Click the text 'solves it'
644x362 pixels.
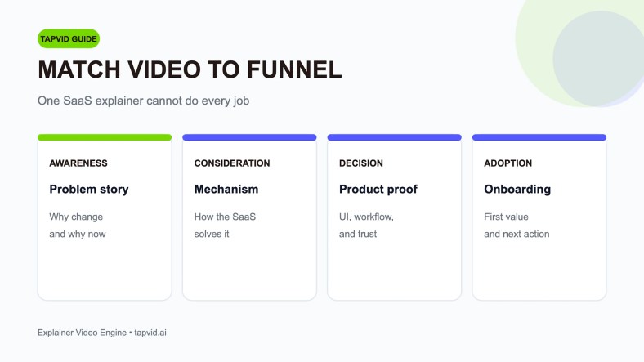click(212, 234)
